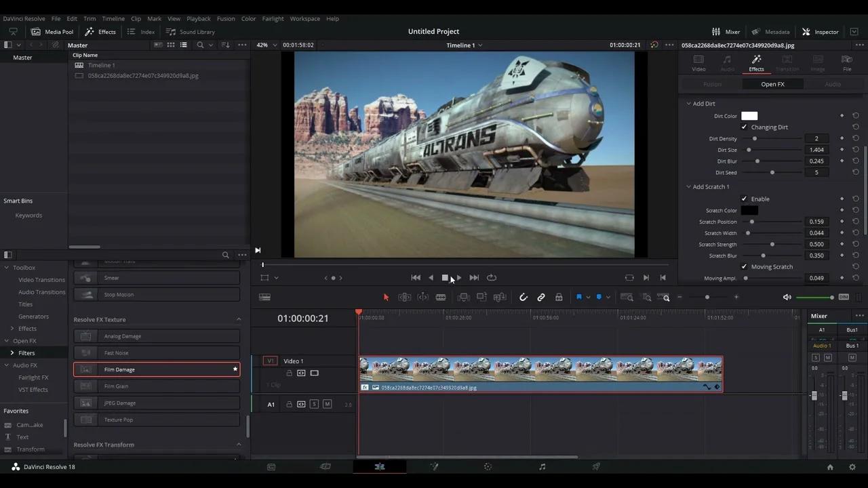Uncheck Changing Dirt in the Inspector
This screenshot has width=868, height=488.
coord(744,127)
